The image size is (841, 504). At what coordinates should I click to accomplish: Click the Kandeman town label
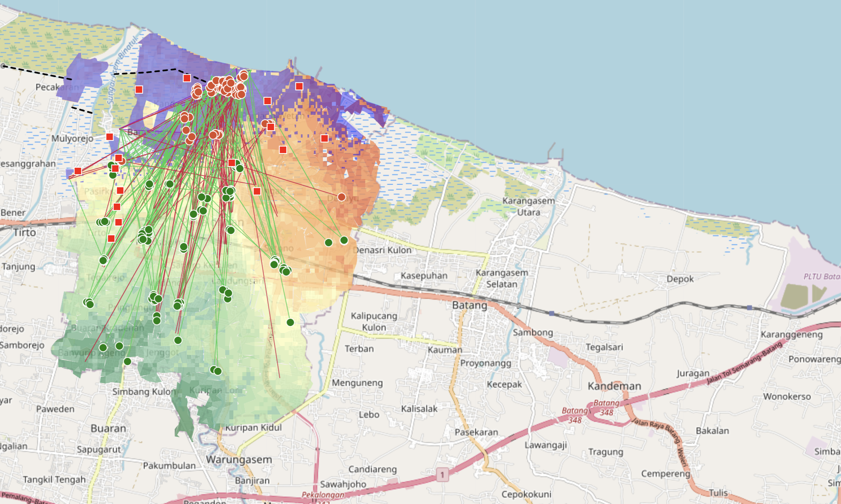point(614,386)
